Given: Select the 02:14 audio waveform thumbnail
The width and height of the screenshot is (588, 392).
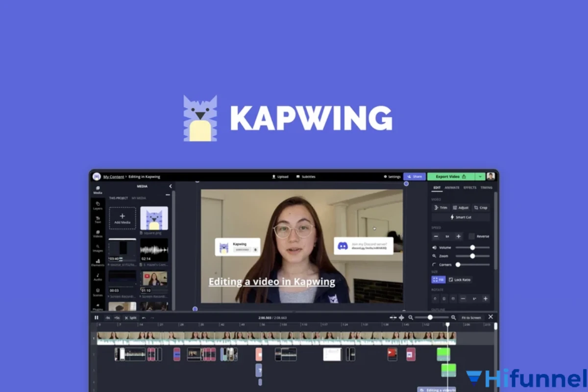Looking at the screenshot, I should [x=154, y=250].
